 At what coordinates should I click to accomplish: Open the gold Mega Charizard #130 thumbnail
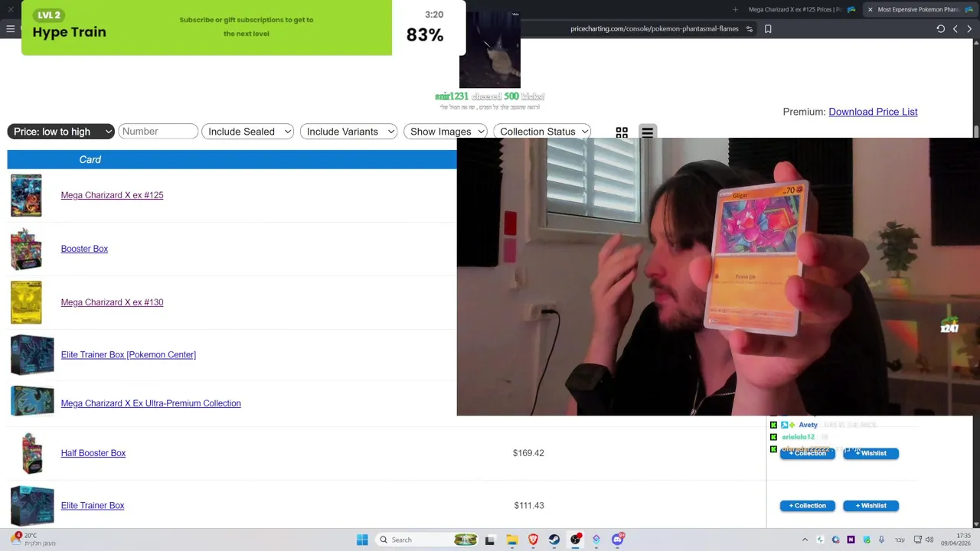coord(26,302)
